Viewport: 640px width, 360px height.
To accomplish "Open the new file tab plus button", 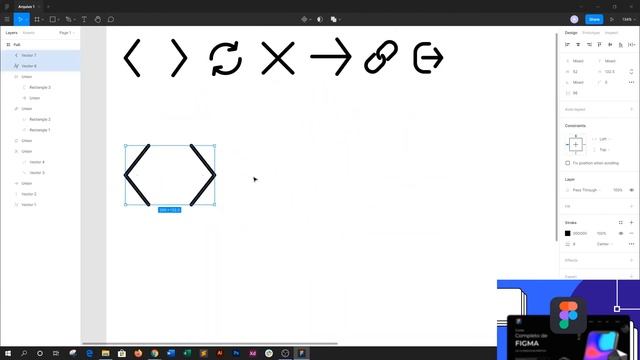I will (x=48, y=7).
